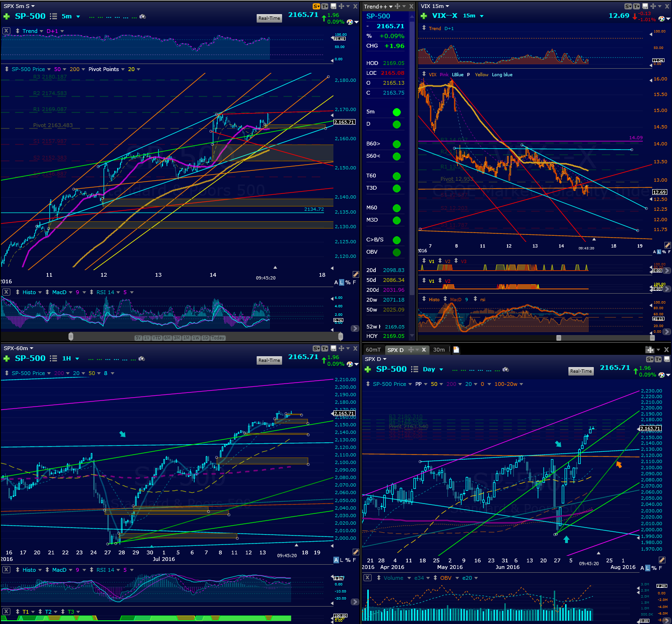
Task: Switch to the 30m tab
Action: 439,350
